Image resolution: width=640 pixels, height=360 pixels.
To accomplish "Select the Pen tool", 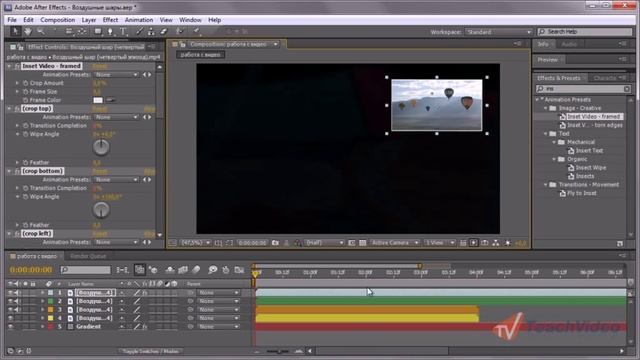I will (x=110, y=31).
